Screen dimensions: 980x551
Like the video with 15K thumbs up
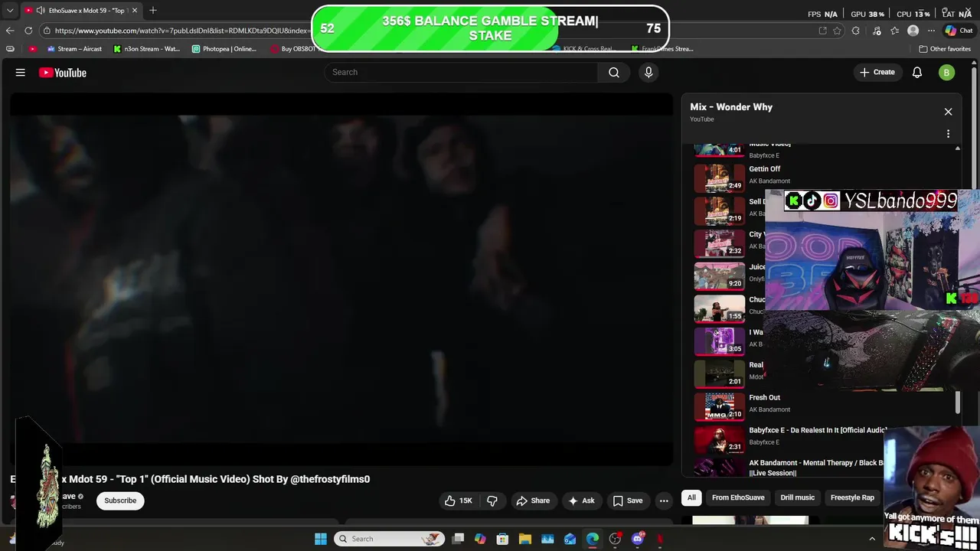(x=458, y=500)
